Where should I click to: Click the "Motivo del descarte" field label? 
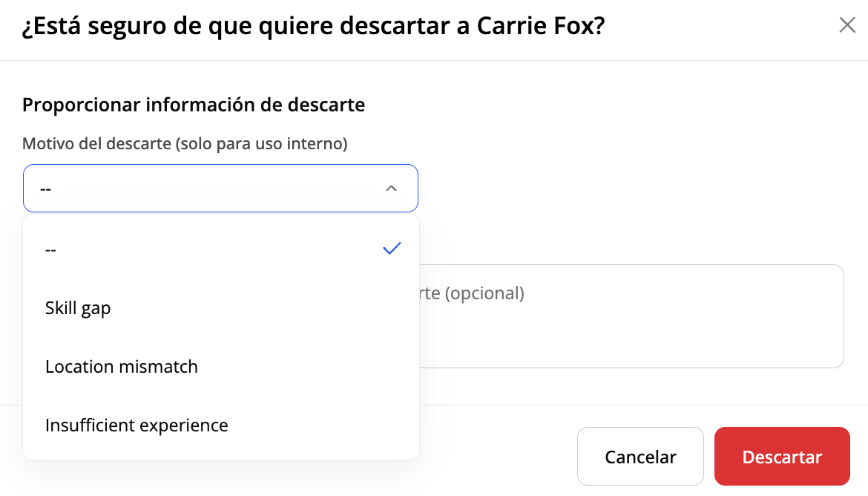pyautogui.click(x=96, y=143)
